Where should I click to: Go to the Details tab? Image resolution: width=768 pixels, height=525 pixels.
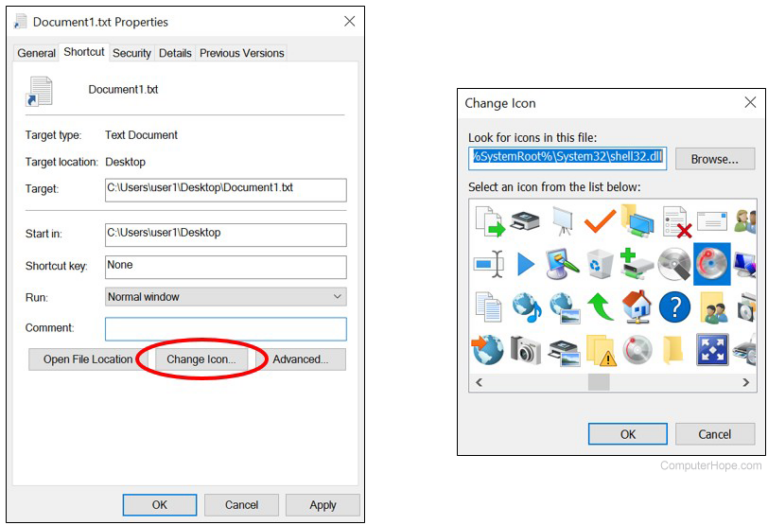[x=175, y=53]
